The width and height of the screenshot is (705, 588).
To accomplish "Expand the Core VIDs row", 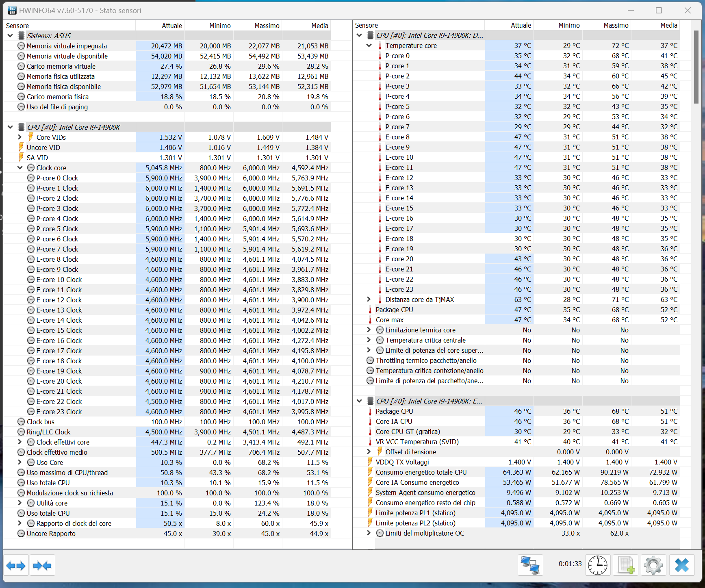I will (20, 137).
